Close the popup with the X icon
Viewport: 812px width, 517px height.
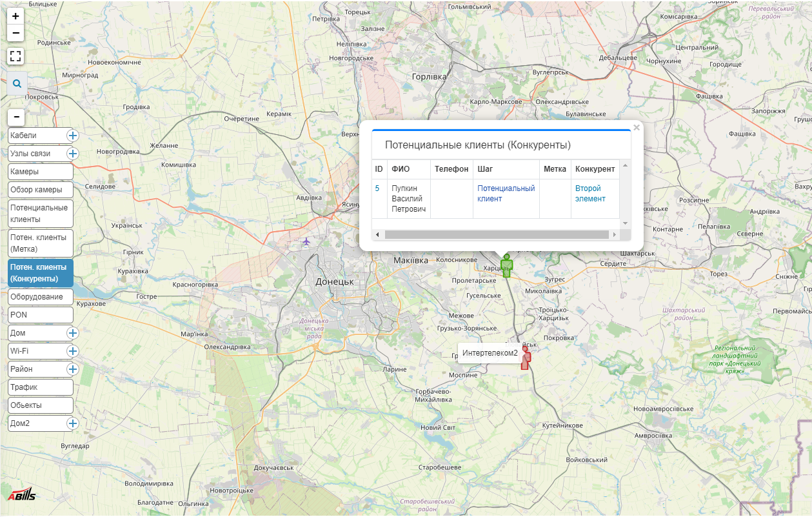637,128
